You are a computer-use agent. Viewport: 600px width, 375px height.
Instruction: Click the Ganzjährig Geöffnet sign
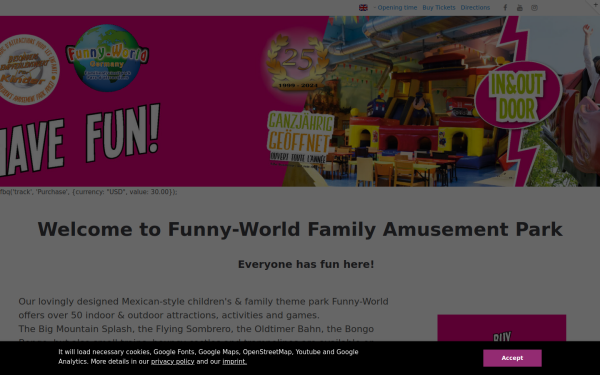(x=300, y=138)
